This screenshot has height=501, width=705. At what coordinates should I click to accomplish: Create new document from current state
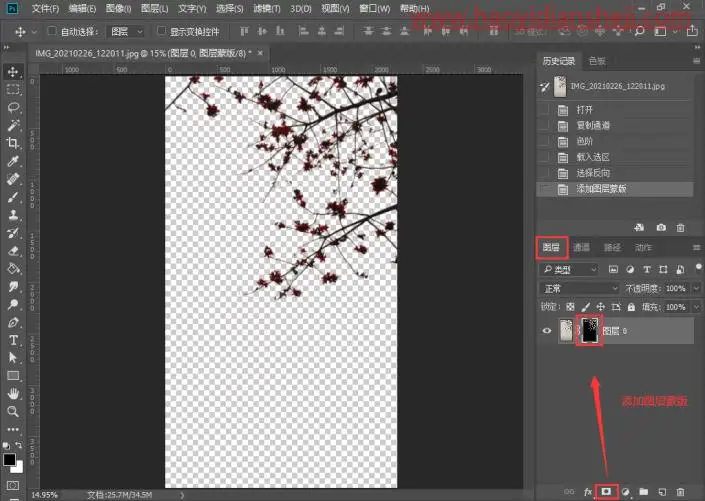click(x=639, y=228)
